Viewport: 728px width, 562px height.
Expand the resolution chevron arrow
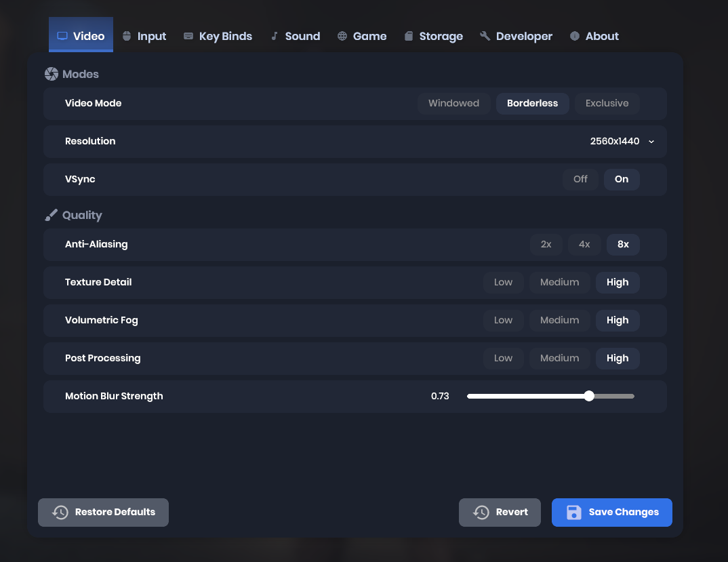point(651,142)
